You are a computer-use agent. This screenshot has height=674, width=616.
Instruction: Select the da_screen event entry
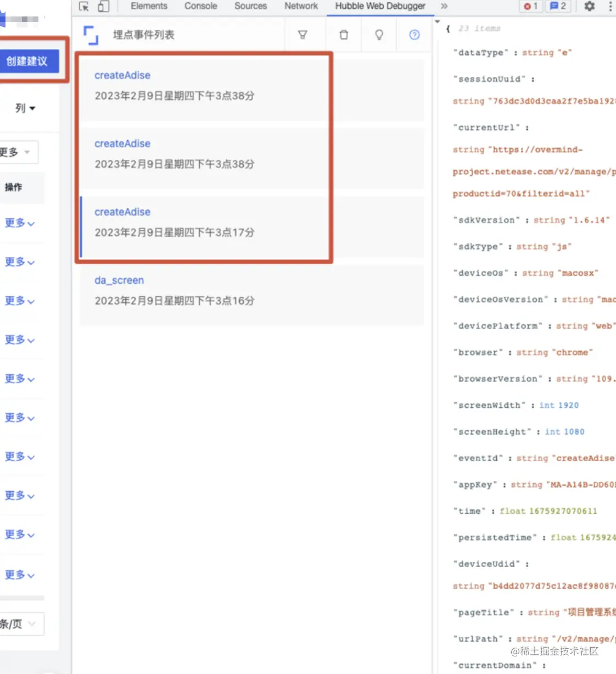pos(251,295)
